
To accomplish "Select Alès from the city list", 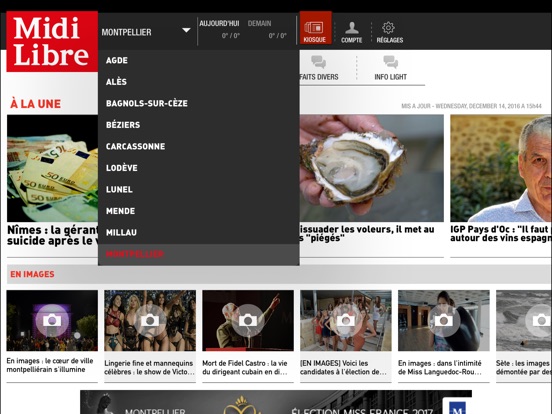I will (x=199, y=82).
